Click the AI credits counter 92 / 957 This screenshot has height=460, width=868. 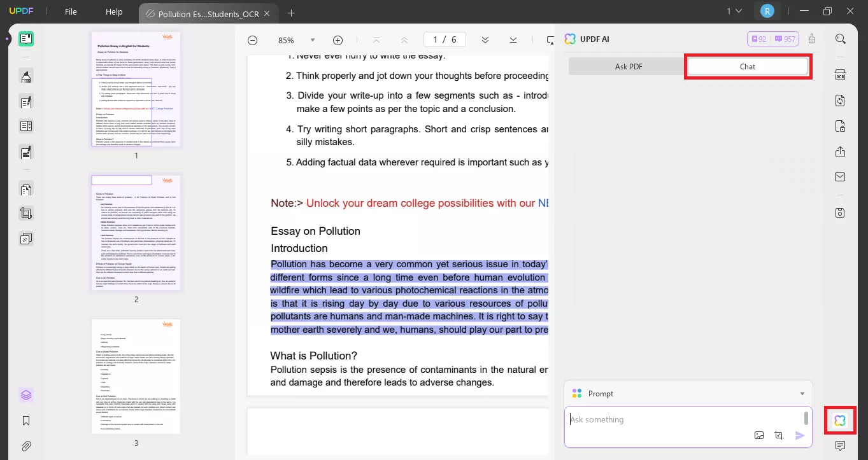(773, 39)
